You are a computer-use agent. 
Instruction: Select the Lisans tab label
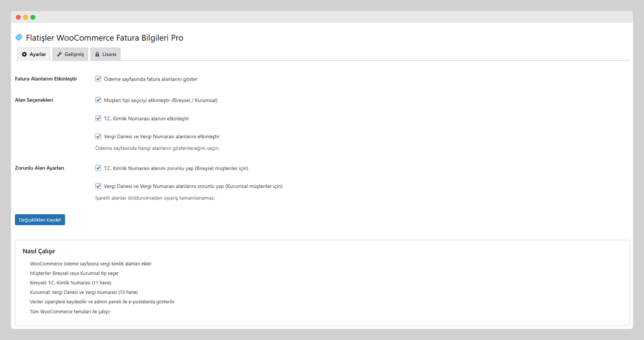point(109,54)
